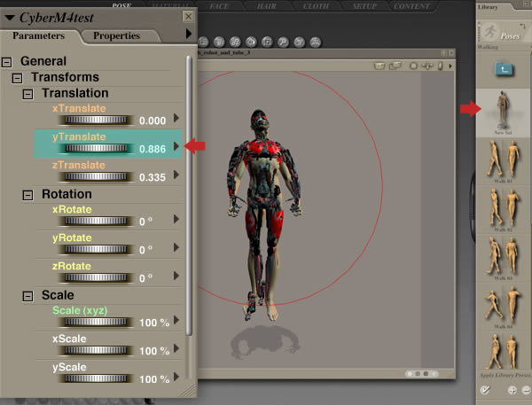
Task: Open yScale parameter options arrow
Action: (x=176, y=377)
